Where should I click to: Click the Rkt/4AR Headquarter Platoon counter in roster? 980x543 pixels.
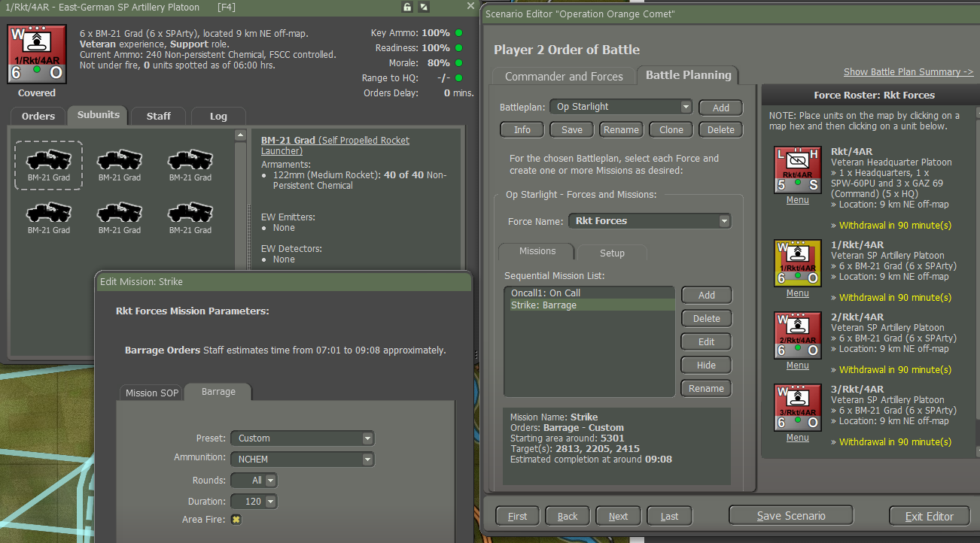click(798, 170)
